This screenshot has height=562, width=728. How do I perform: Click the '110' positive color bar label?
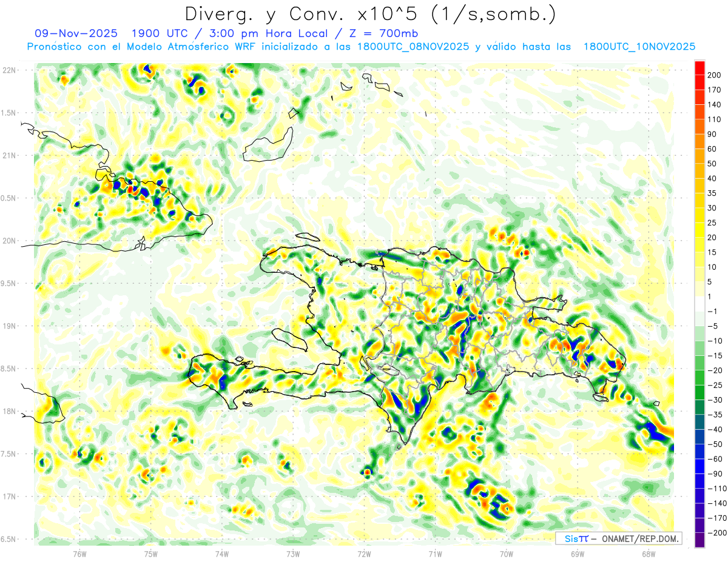pos(715,119)
